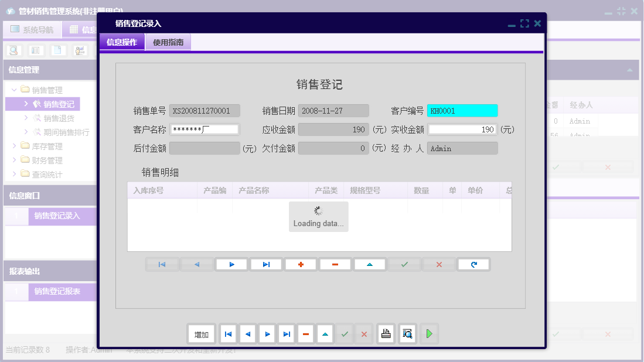The height and width of the screenshot is (362, 644).
Task: Edit record via blue up-triangle icon
Action: coord(369,264)
